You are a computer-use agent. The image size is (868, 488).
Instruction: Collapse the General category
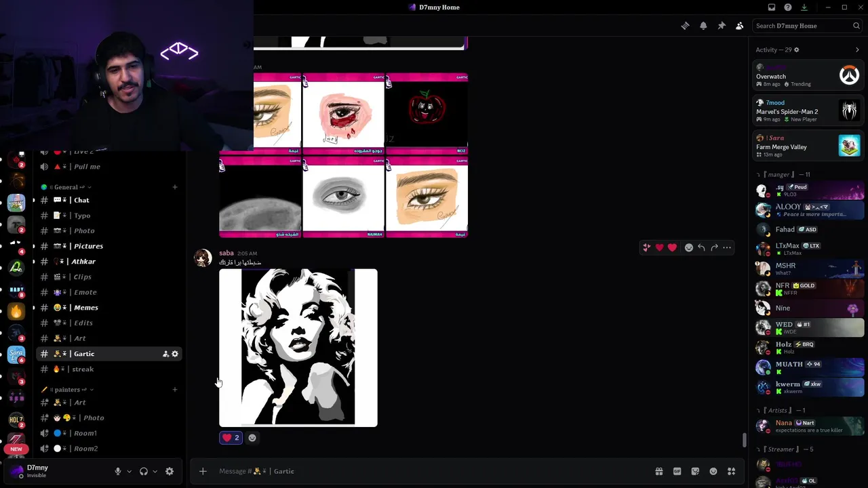66,187
